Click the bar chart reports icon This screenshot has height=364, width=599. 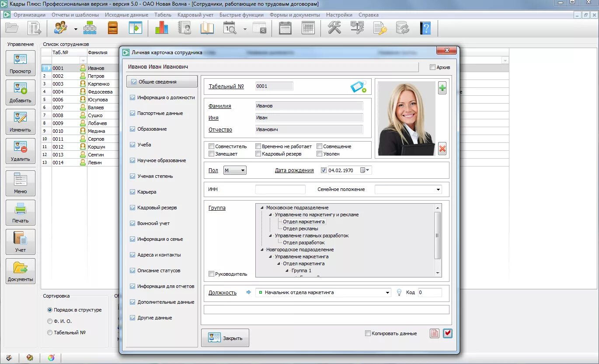tap(161, 28)
